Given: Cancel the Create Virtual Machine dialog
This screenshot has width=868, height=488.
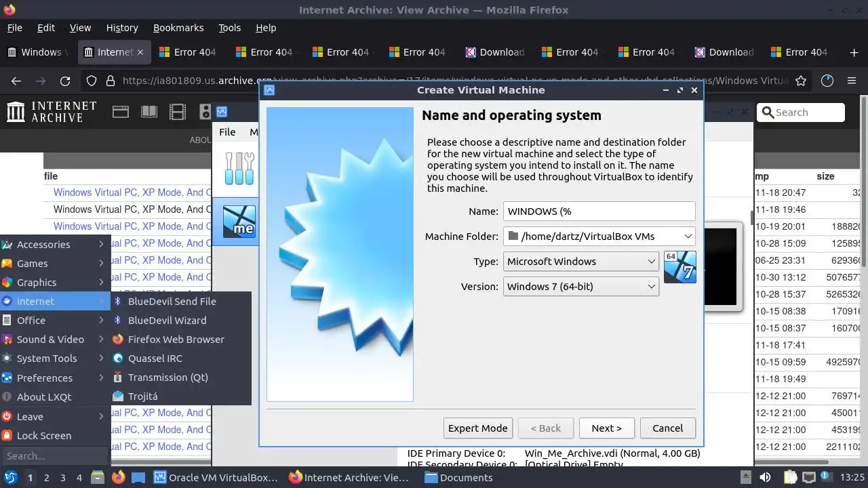Looking at the screenshot, I should [x=667, y=428].
